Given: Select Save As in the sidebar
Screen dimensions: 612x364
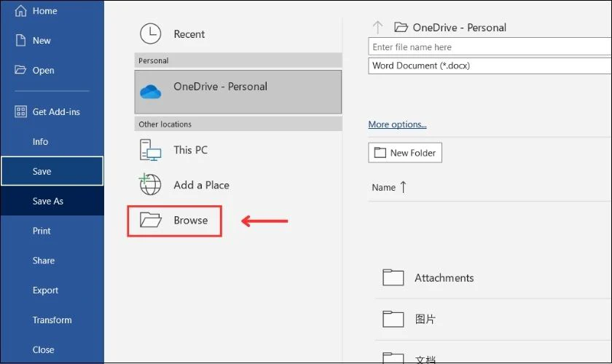Looking at the screenshot, I should click(52, 201).
